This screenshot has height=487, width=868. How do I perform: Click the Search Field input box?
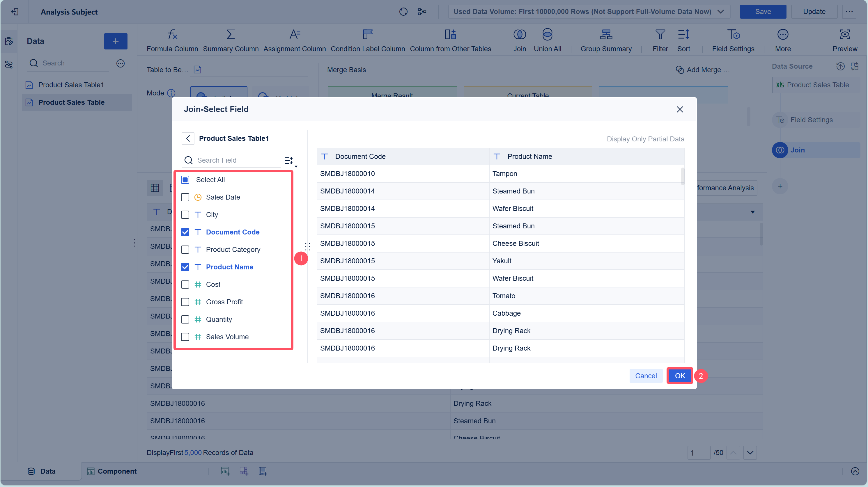click(236, 160)
